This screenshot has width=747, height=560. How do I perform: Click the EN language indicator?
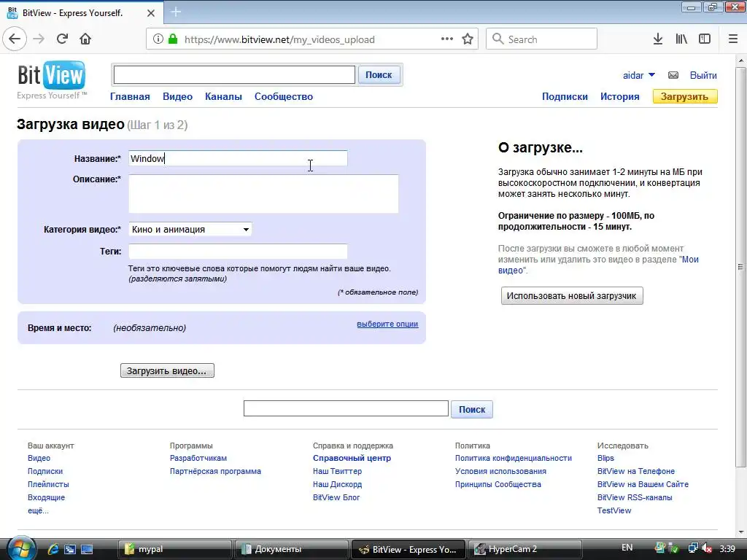coord(627,548)
